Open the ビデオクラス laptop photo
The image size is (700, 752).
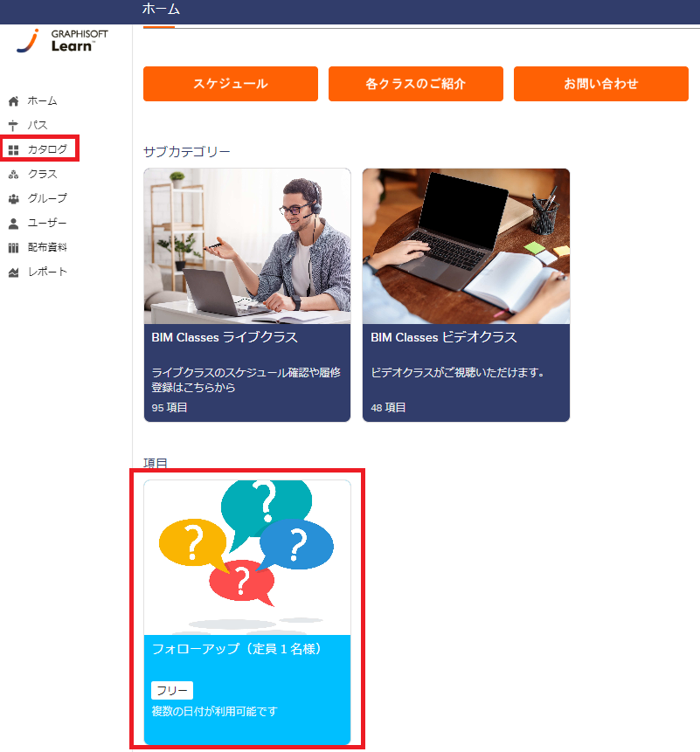[x=466, y=246]
